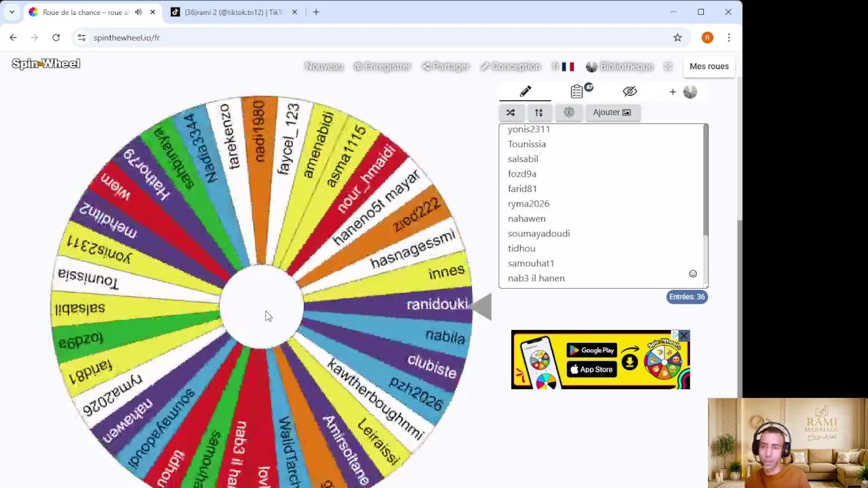Select entry Tounissia in list

527,144
